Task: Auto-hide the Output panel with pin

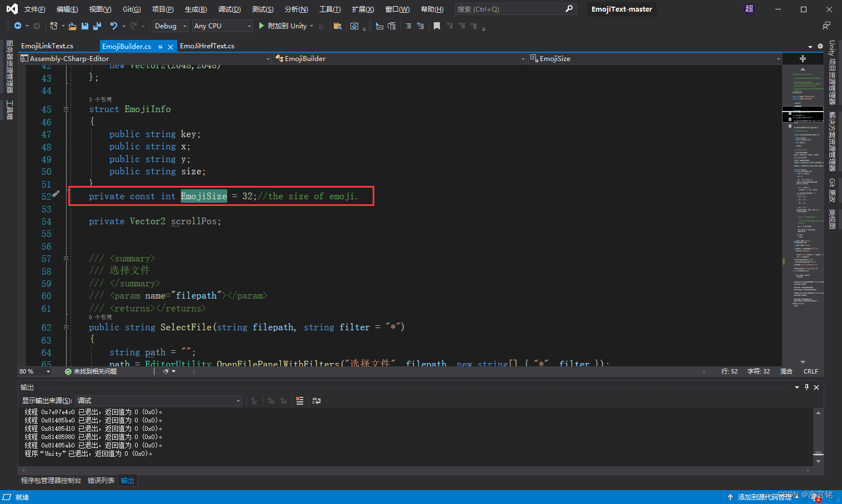Action: 806,387
